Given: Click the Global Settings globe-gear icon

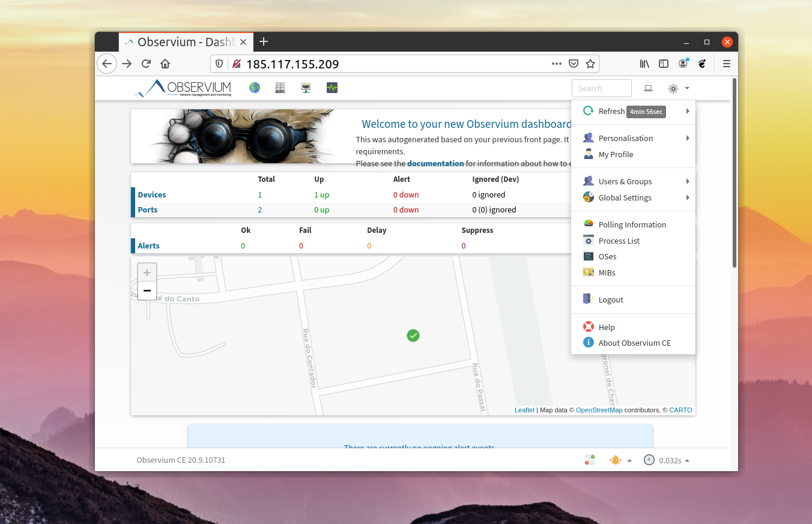Looking at the screenshot, I should click(x=589, y=197).
